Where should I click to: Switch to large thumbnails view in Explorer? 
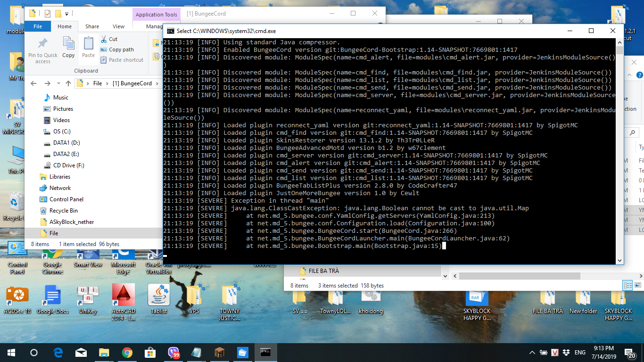(637, 285)
